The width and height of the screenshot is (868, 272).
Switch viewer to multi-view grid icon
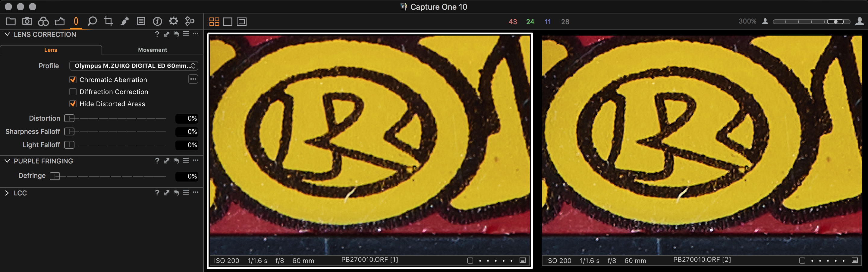[x=214, y=22]
